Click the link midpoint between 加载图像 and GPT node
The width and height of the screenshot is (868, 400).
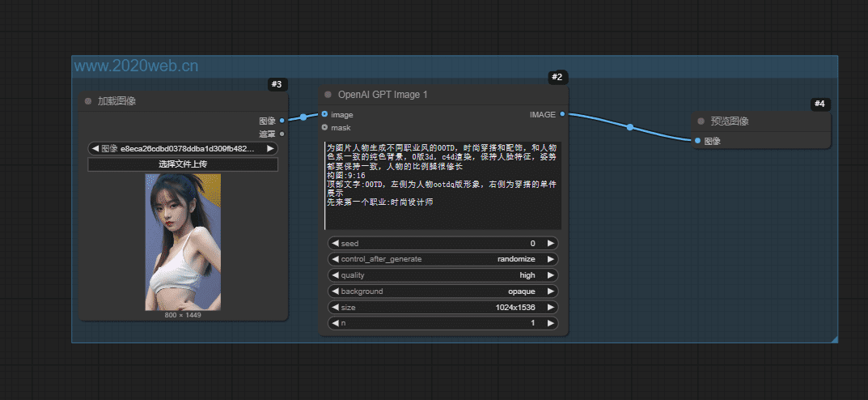303,117
